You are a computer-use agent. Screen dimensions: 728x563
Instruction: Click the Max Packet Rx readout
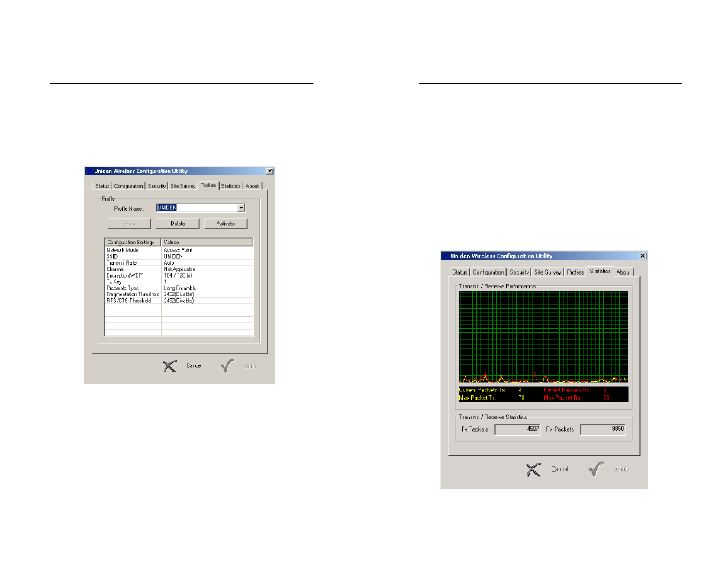[576, 398]
